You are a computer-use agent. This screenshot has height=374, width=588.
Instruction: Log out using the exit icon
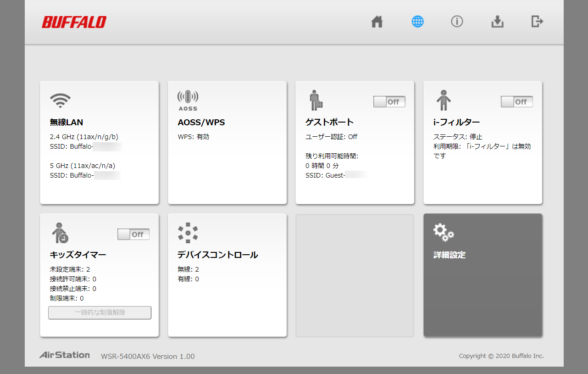[537, 21]
